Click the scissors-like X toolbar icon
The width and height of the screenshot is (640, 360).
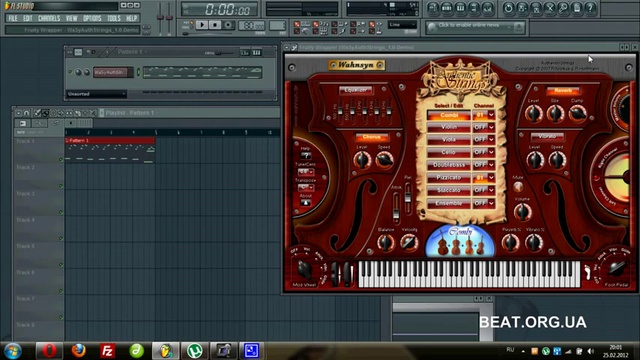pyautogui.click(x=550, y=8)
